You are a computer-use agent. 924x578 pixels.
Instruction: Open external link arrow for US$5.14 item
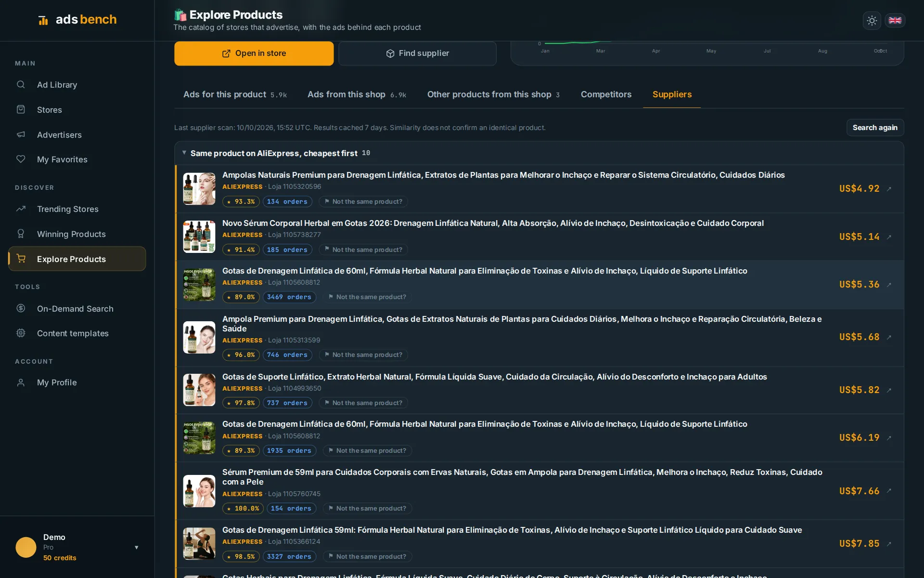889,237
